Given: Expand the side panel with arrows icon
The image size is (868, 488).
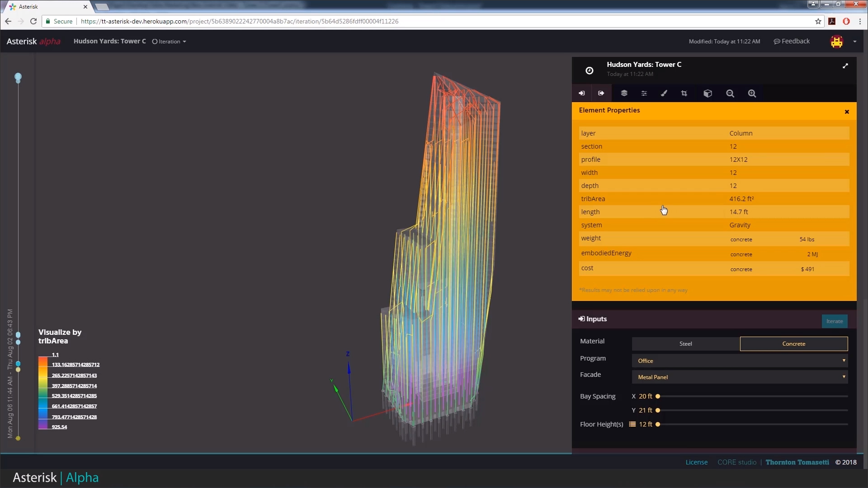Looking at the screenshot, I should [x=845, y=66].
